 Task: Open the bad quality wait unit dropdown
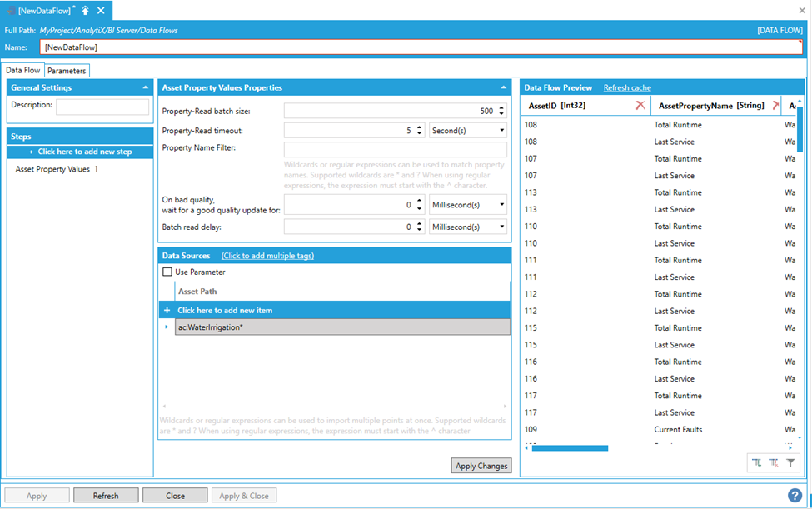click(467, 204)
